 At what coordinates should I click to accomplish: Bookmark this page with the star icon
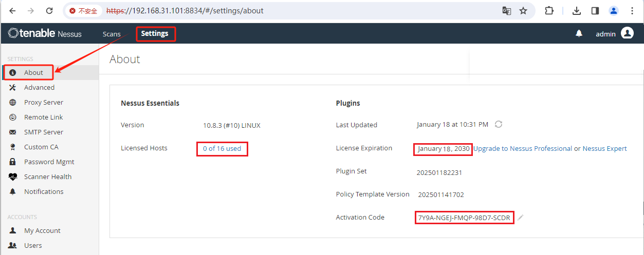(523, 11)
